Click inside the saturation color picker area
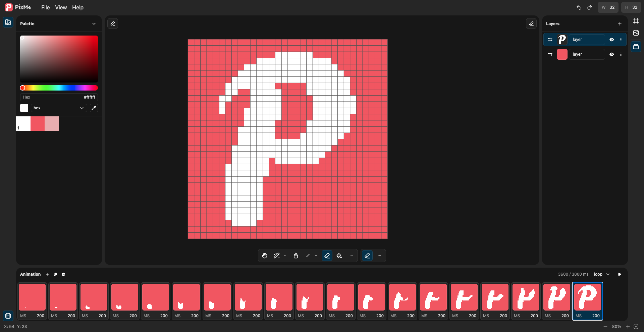 [59, 59]
